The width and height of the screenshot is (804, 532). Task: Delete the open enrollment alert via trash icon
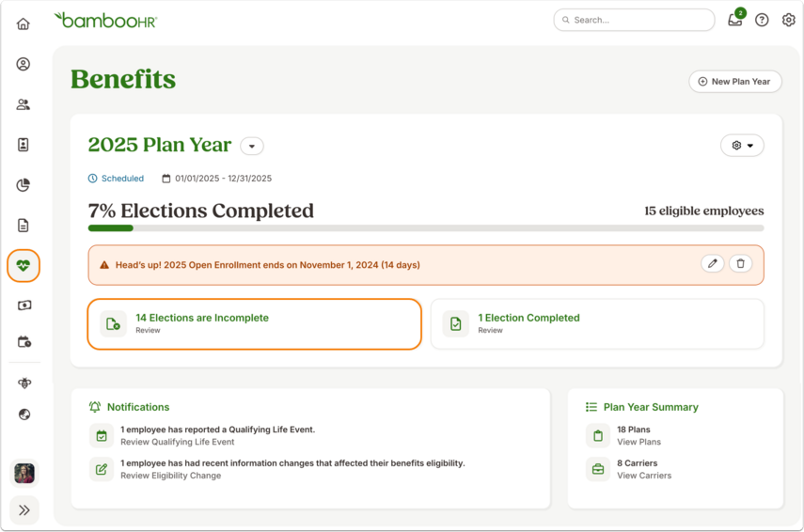[x=740, y=263]
